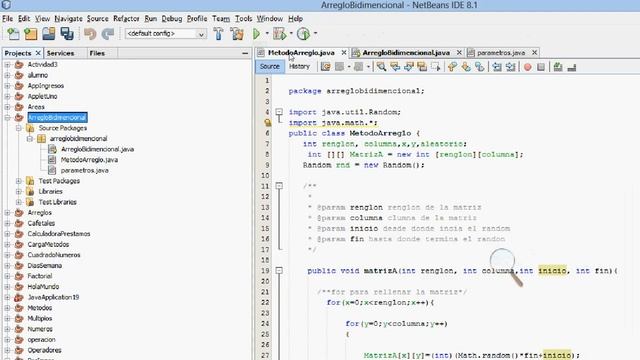
Task: Collapse the ArregloBidimencional project node
Action: coord(7,118)
